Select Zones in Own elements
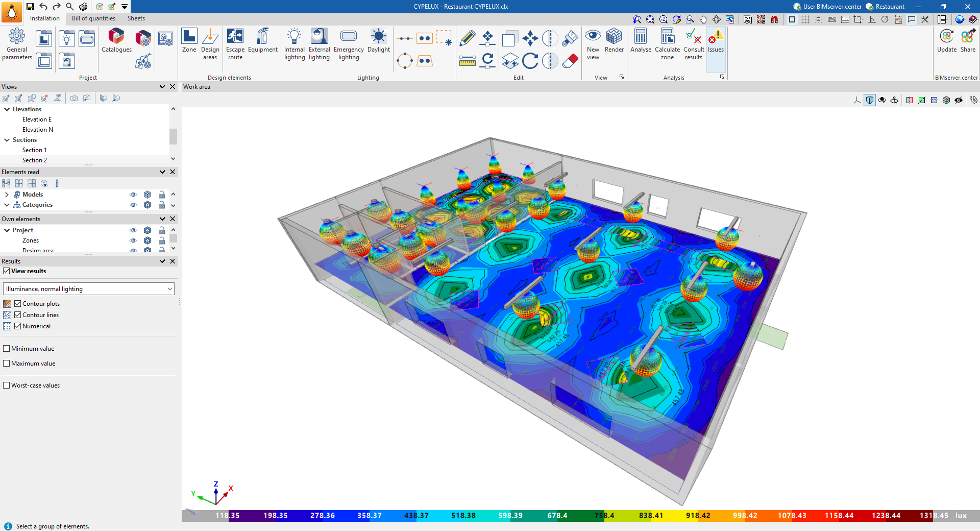 31,240
